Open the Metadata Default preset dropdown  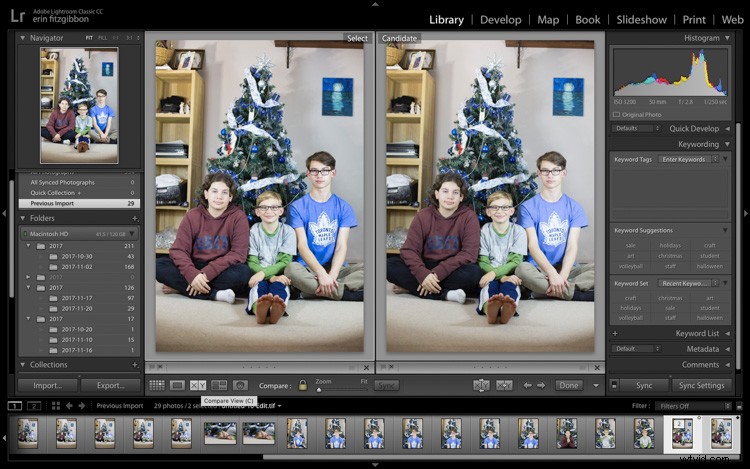click(x=636, y=349)
